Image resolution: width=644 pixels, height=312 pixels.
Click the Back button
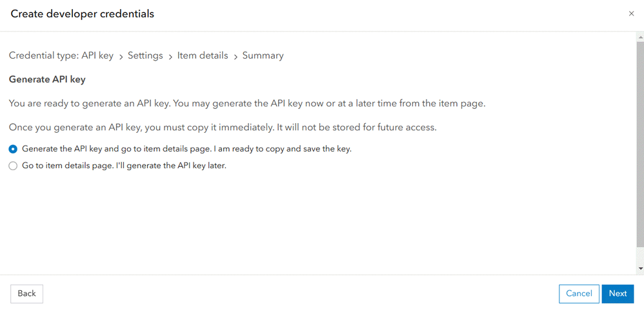click(x=26, y=293)
